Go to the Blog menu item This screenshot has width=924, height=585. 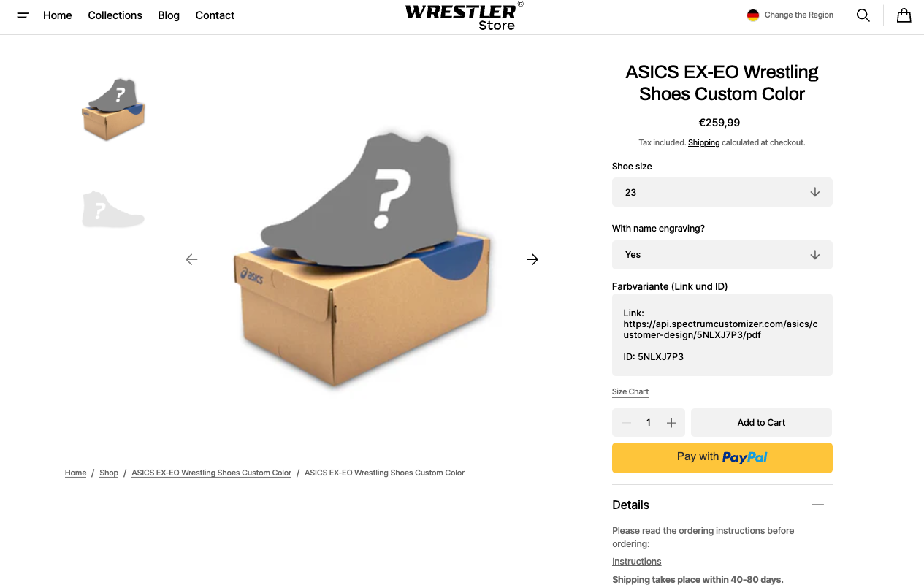click(169, 15)
